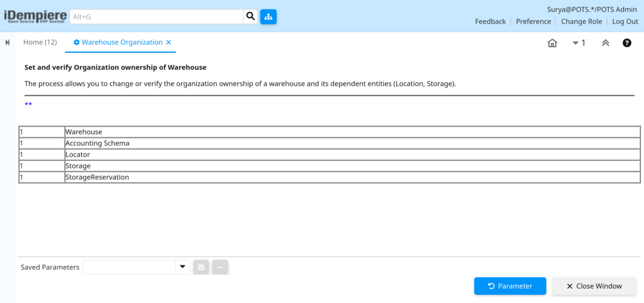Open the Feedback link
This screenshot has width=644, height=303.
click(x=491, y=21)
